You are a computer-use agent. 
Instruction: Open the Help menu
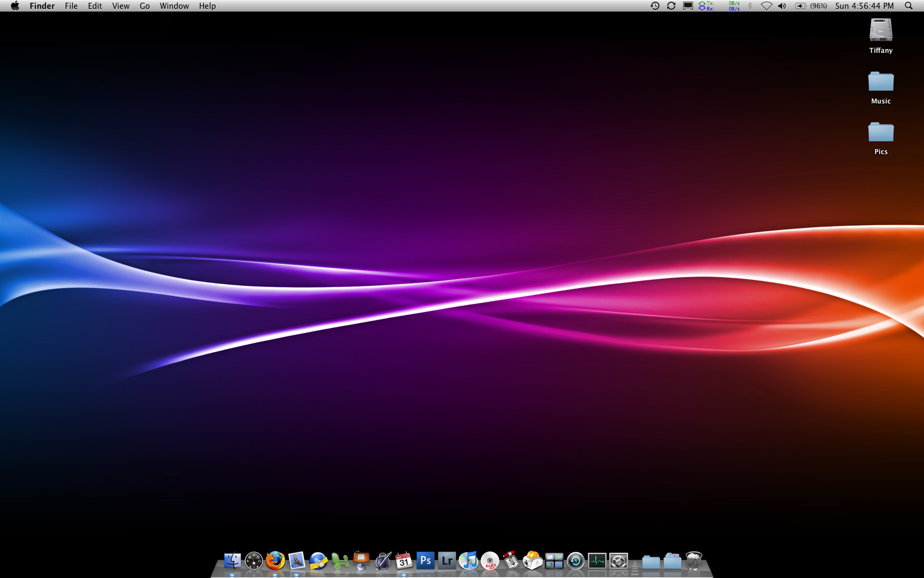click(x=207, y=6)
